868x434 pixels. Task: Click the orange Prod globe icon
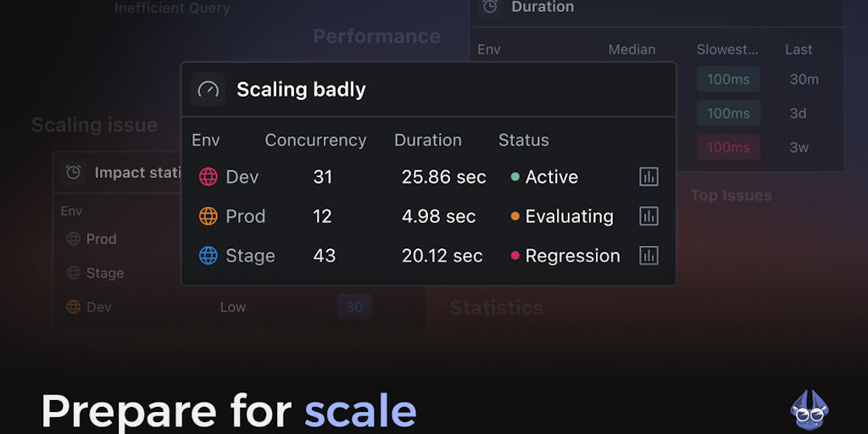pos(209,216)
